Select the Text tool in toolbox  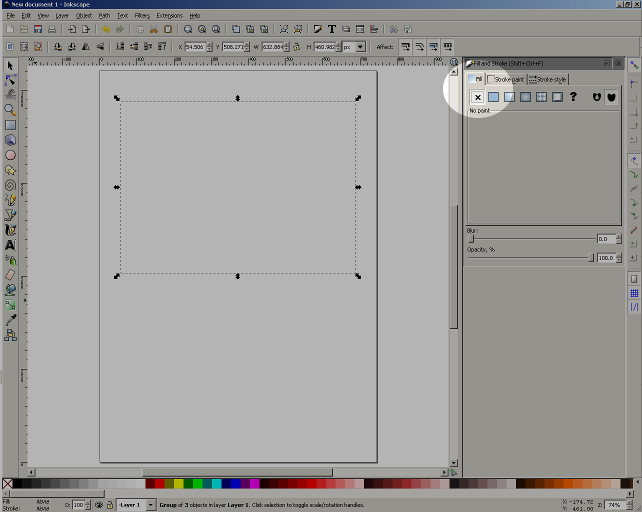pyautogui.click(x=10, y=244)
